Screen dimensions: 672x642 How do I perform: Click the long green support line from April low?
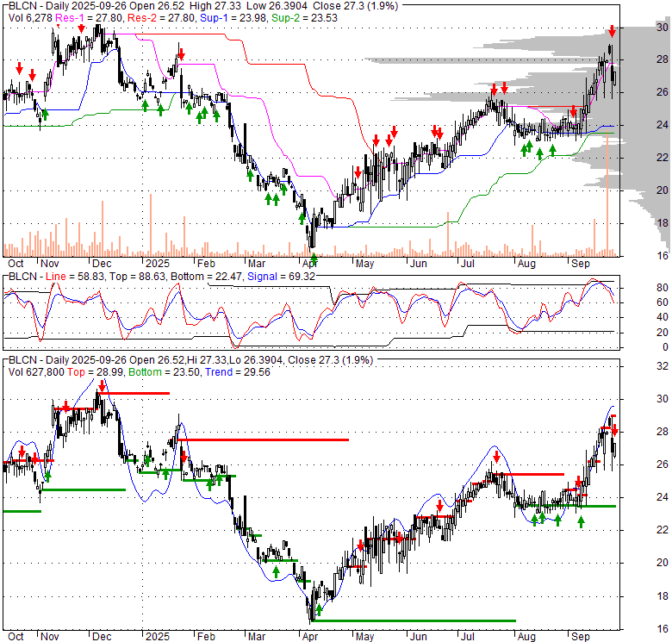pos(414,620)
